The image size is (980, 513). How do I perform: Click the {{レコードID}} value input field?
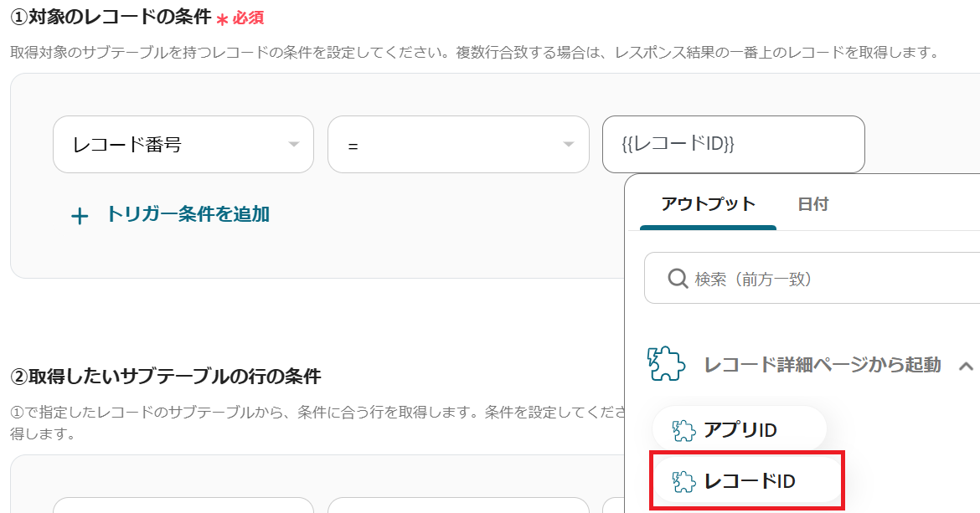point(733,144)
